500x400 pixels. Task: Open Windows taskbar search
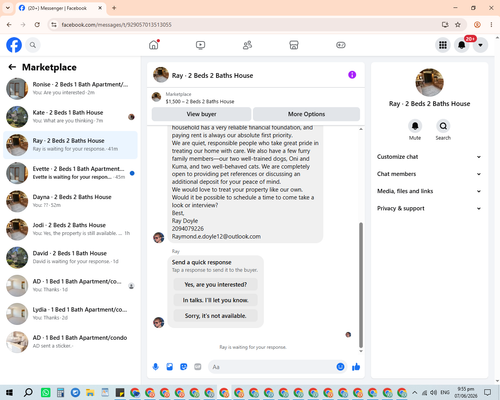(x=28, y=392)
